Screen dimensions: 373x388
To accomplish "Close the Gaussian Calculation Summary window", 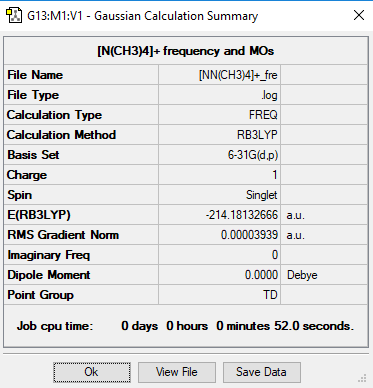I will click(x=359, y=15).
